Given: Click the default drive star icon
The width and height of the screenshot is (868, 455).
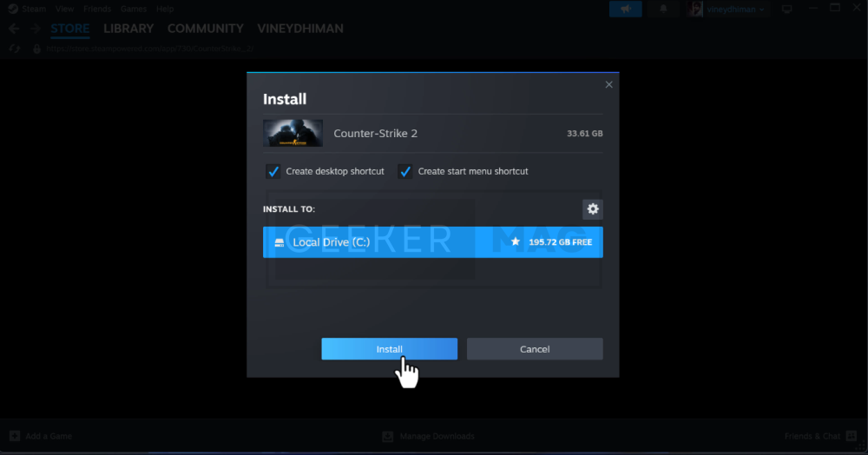Looking at the screenshot, I should [x=516, y=242].
